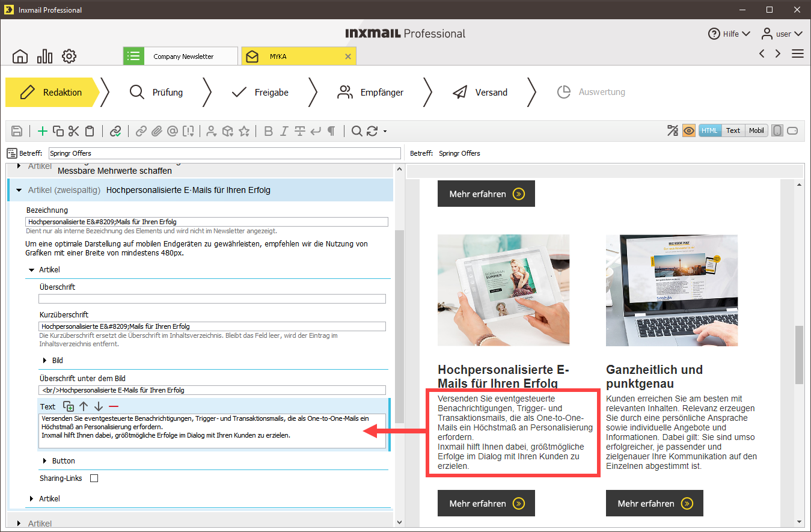Click the paragraph pilcrow icon
This screenshot has width=811, height=532.
(331, 131)
